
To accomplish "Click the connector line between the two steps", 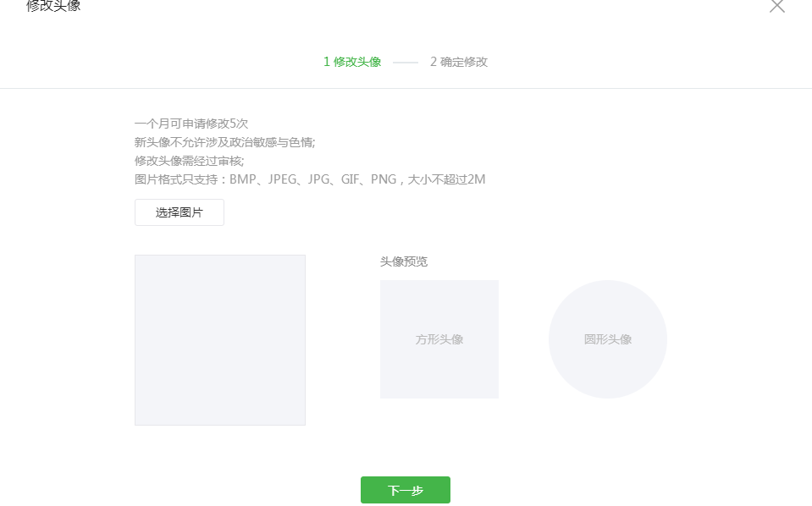I will 406,63.
